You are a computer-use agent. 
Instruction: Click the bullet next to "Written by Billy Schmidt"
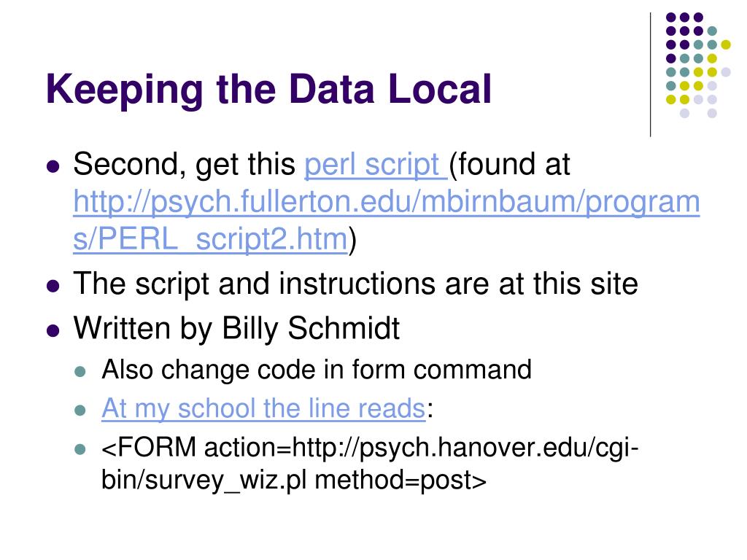pos(52,330)
